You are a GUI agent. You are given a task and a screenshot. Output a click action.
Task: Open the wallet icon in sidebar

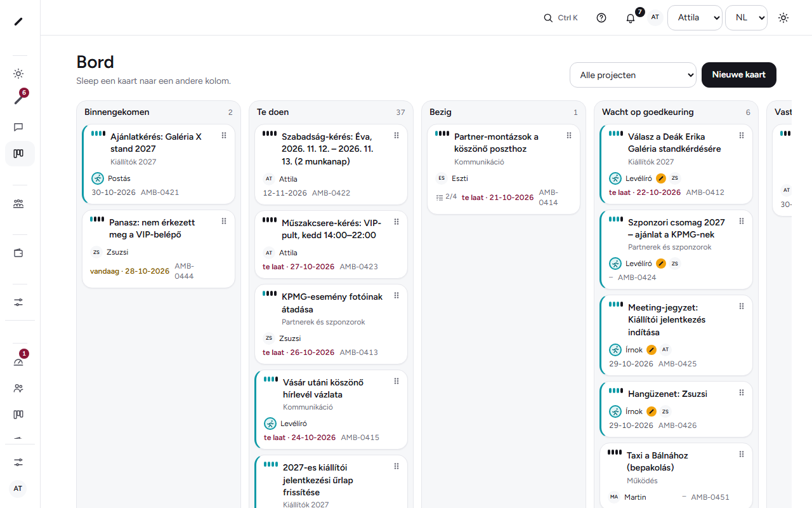click(18, 253)
